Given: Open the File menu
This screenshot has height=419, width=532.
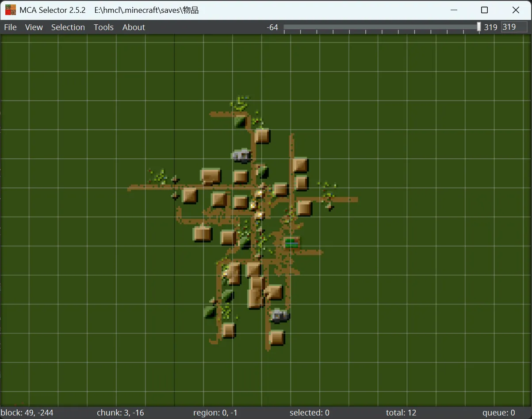Looking at the screenshot, I should 10,27.
